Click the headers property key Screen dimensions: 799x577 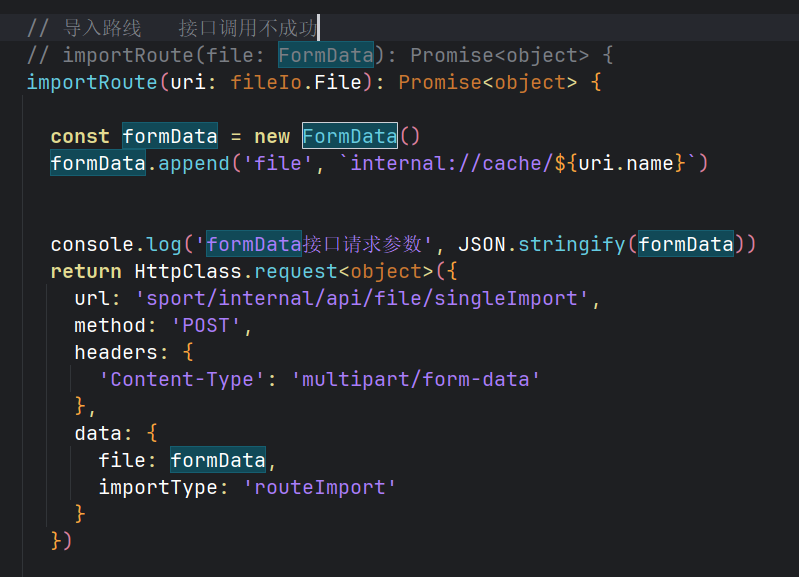(x=116, y=352)
